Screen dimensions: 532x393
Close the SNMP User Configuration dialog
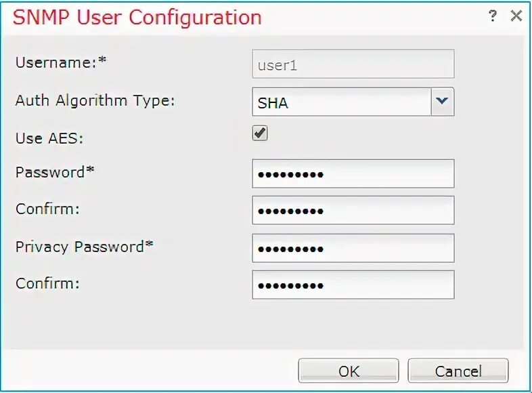click(x=516, y=16)
